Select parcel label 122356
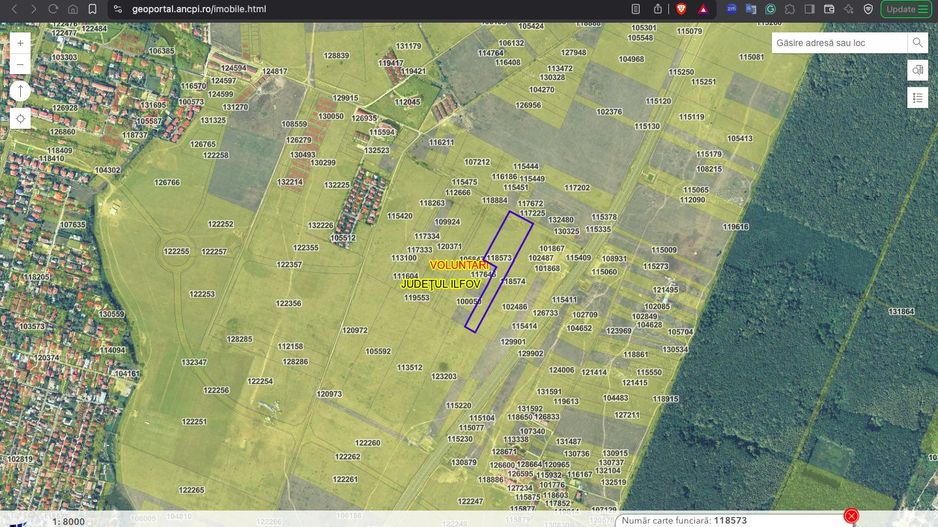 point(288,303)
